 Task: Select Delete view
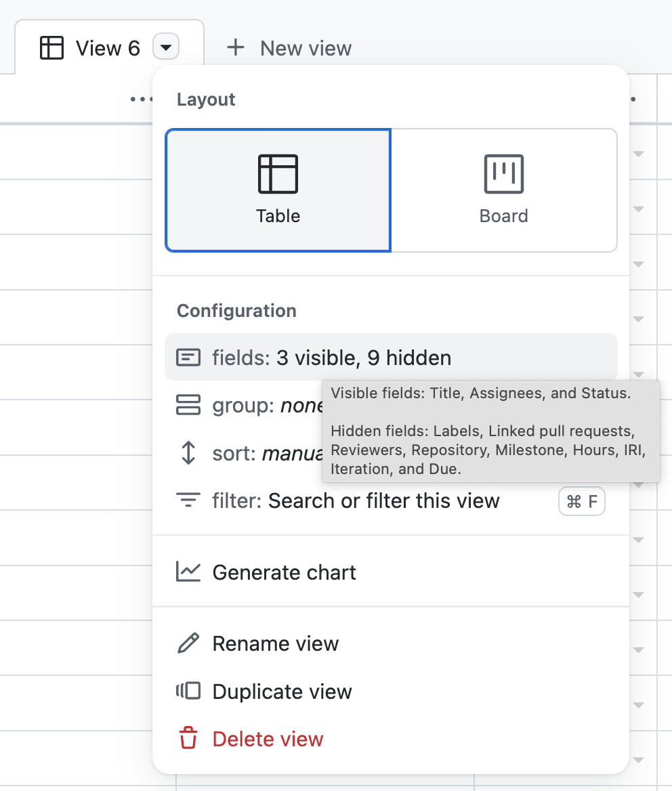pyautogui.click(x=391, y=739)
